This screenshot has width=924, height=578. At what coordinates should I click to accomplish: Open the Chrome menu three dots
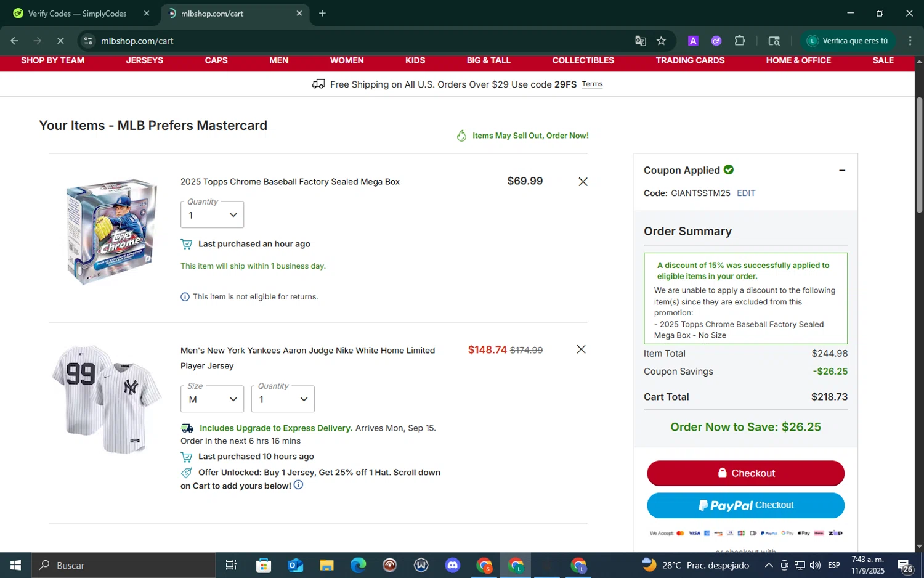[910, 41]
